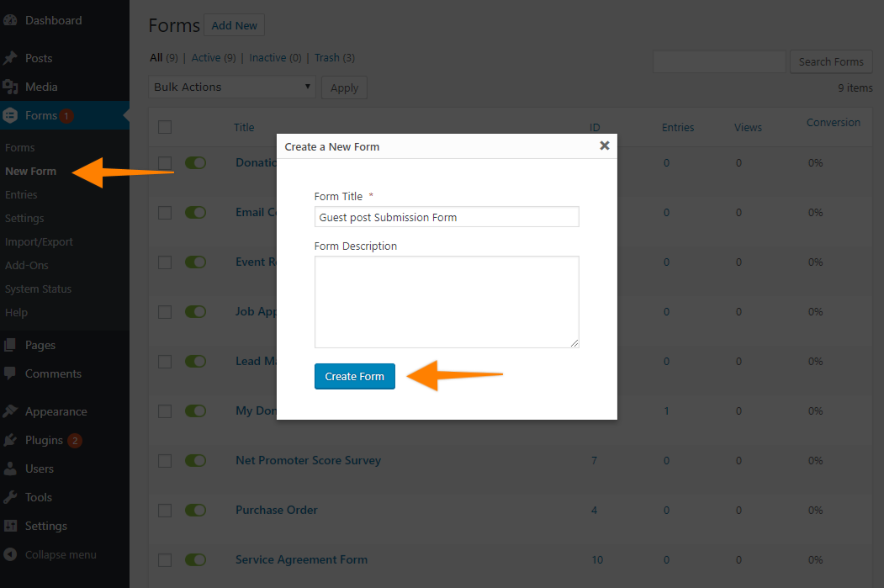Click the search forms text box
Screen dimensions: 884x588
click(719, 61)
